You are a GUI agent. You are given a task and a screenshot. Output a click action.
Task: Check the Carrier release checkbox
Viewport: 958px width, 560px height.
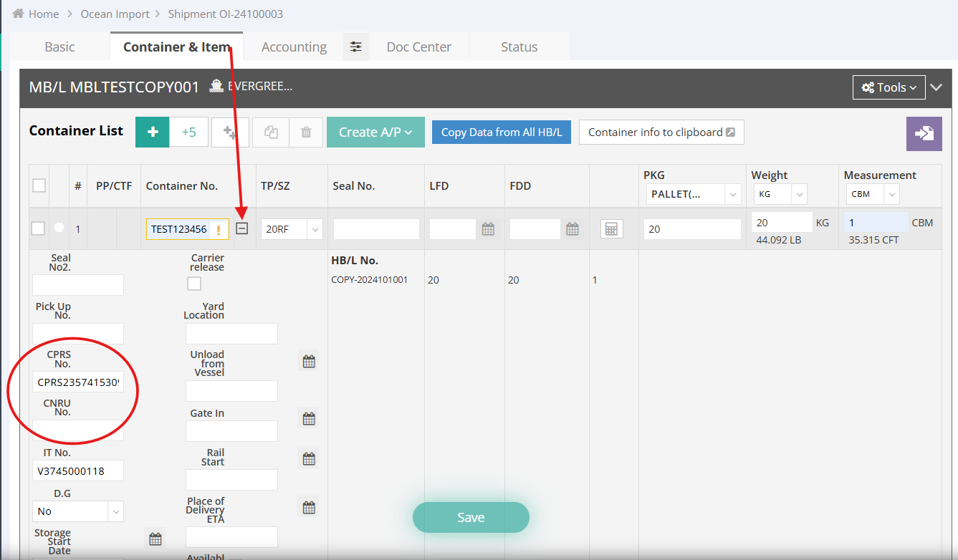click(x=194, y=284)
